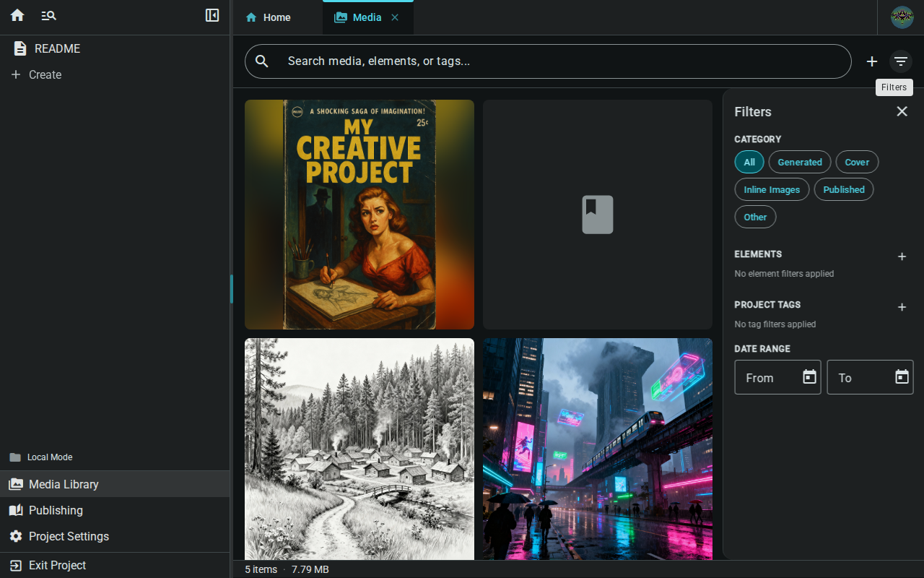
Task: Click the Publishing book icon
Action: tap(16, 510)
